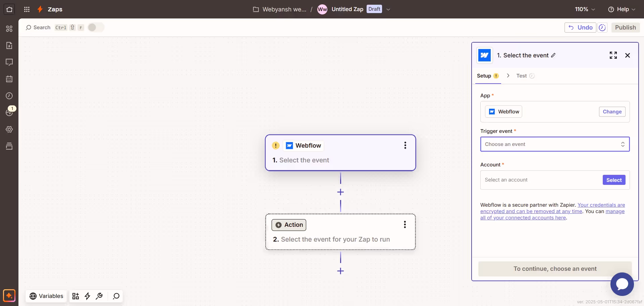This screenshot has height=306, width=644.
Task: Select the Webflow trigger step card
Action: coord(340,153)
